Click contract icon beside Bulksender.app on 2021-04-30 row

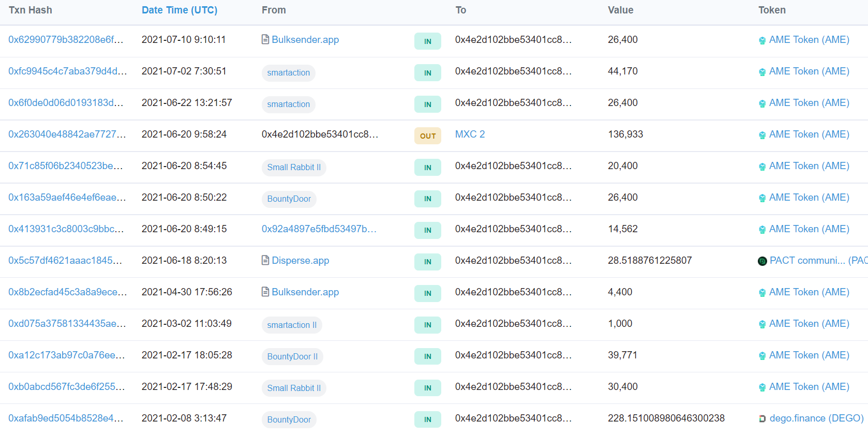pyautogui.click(x=265, y=292)
